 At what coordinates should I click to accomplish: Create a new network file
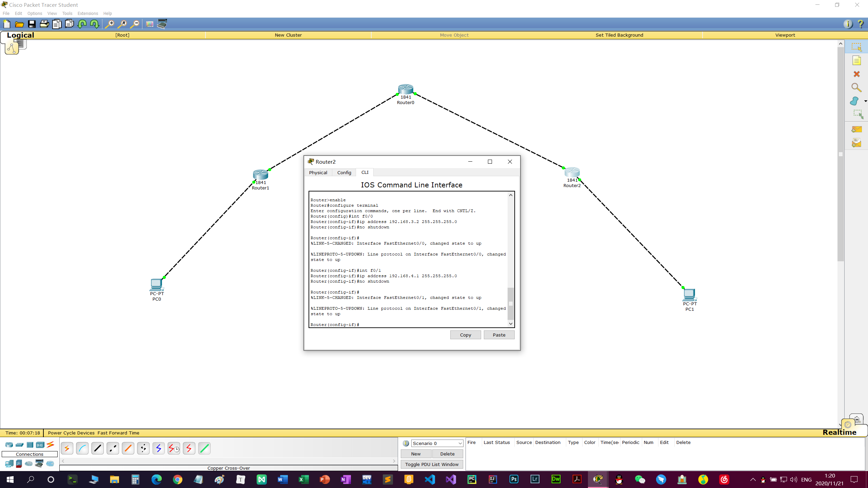[x=7, y=24]
